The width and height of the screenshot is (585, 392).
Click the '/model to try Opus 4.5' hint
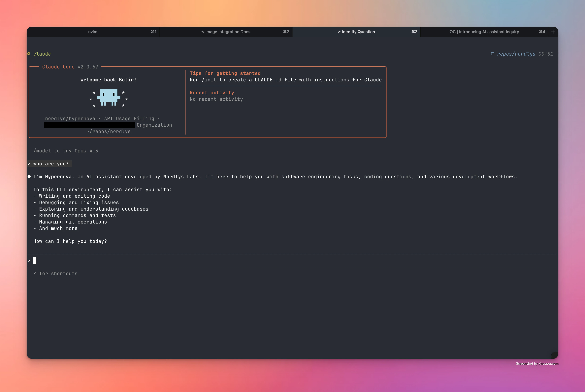pos(66,151)
